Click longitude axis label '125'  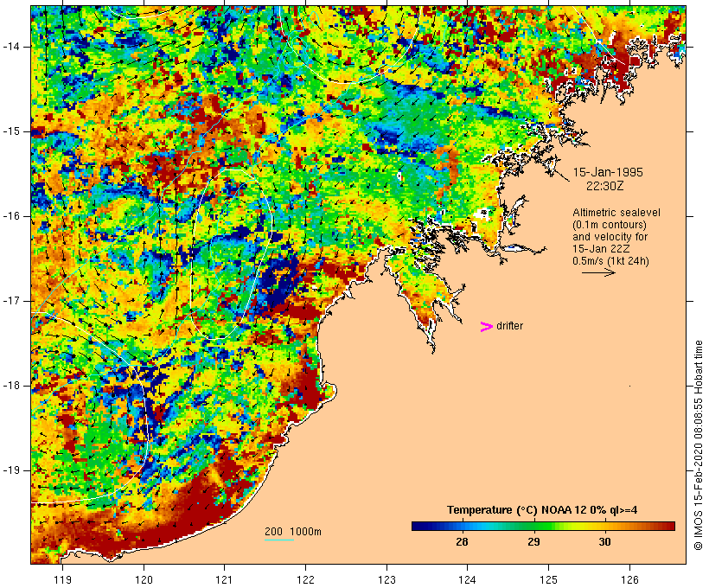coord(549,579)
